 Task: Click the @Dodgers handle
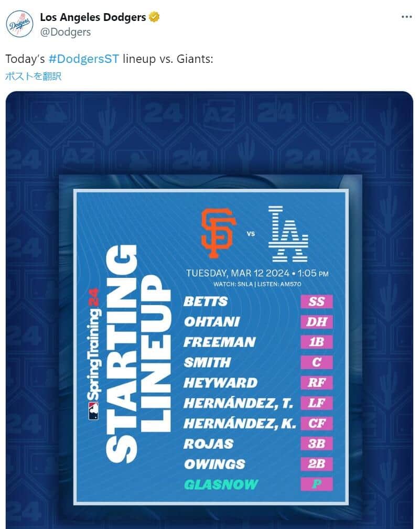[65, 32]
